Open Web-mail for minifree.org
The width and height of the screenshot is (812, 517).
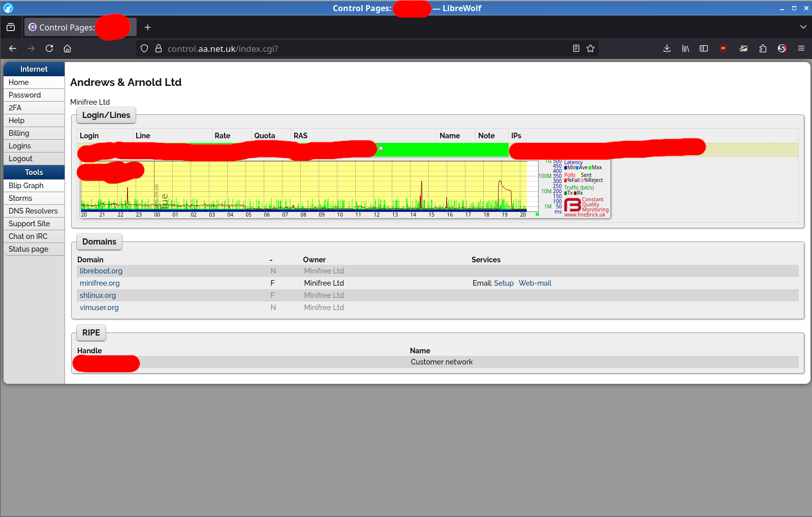tap(535, 283)
